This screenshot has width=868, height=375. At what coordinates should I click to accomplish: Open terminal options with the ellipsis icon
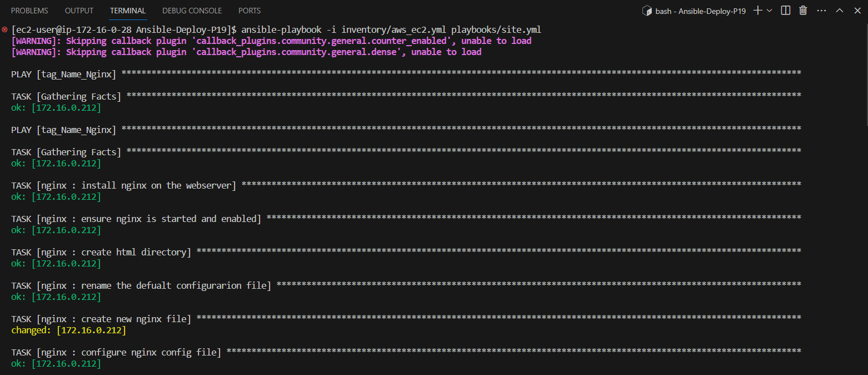coord(821,10)
